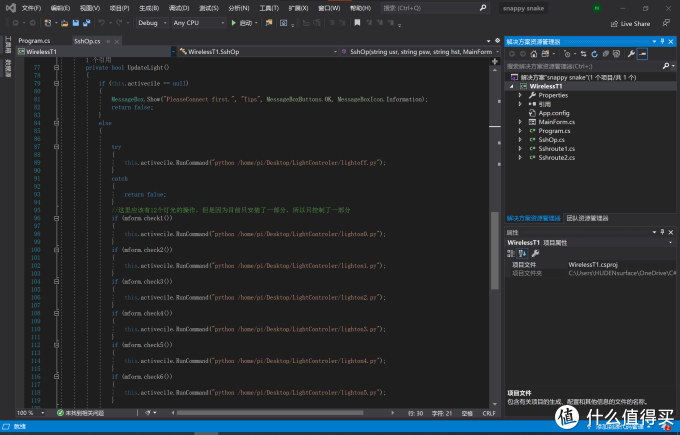Click the editor vertical scrollbar thumb
680x435 pixels.
pyautogui.click(x=494, y=250)
